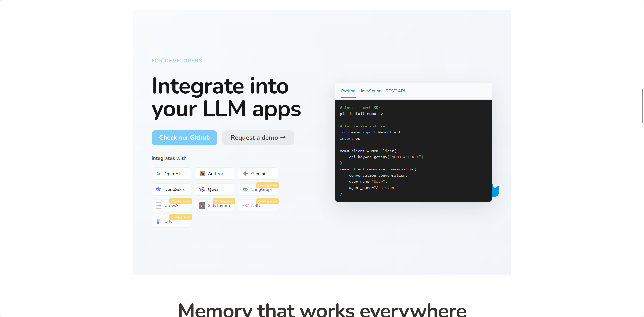Click Request a demo button
644x317 pixels.
[258, 138]
